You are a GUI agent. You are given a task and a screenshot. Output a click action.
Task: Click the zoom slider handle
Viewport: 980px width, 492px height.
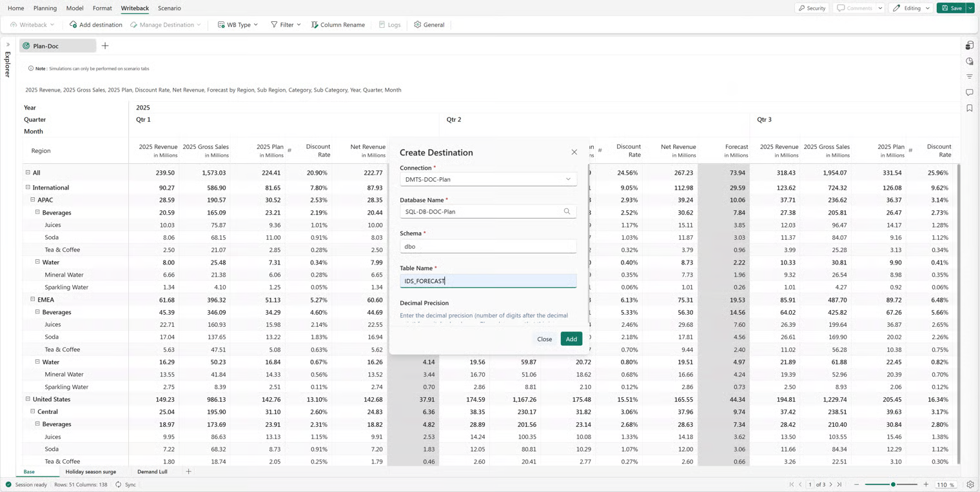point(893,484)
